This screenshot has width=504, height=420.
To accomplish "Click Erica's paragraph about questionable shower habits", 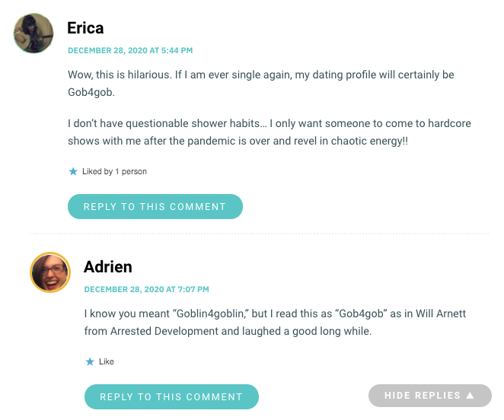I will (270, 132).
